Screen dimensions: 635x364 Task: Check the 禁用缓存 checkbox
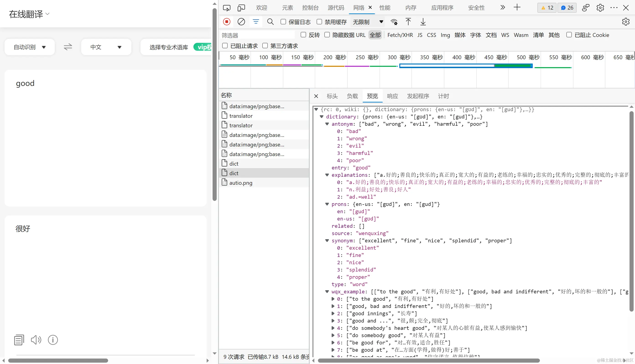pyautogui.click(x=319, y=22)
